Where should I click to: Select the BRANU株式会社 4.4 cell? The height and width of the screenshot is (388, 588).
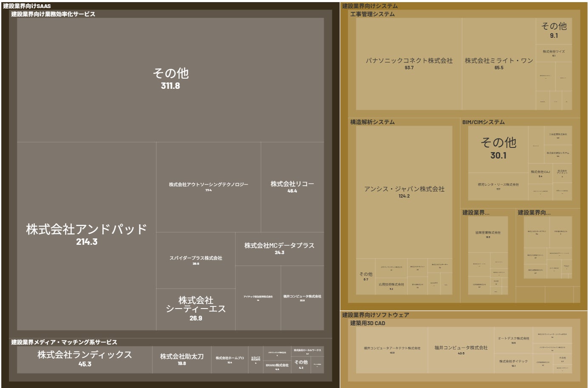tap(277, 367)
